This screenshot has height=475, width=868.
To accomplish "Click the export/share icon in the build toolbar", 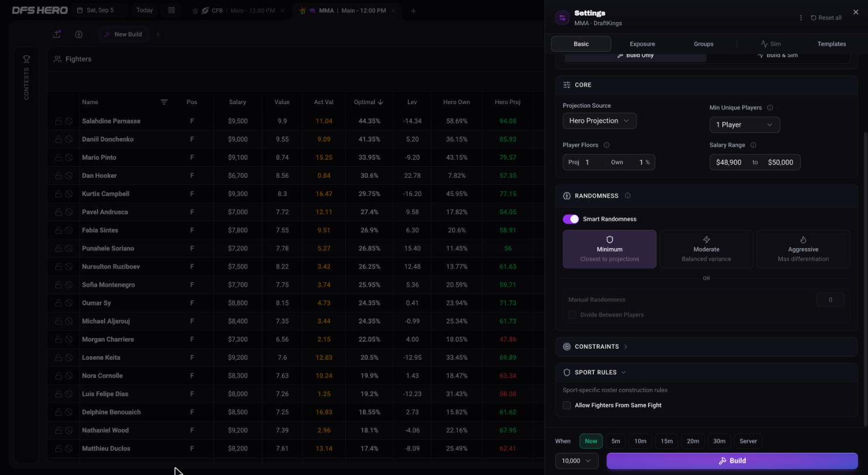I will [57, 34].
